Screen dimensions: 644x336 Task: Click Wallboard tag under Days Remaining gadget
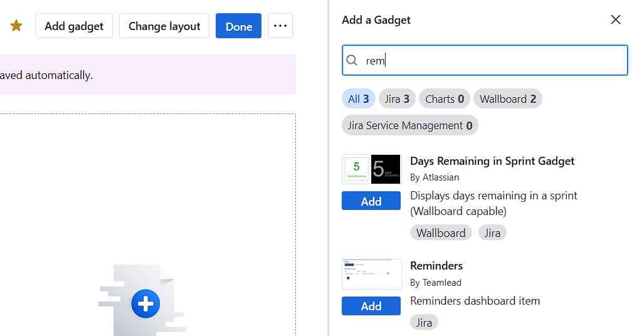pos(441,233)
